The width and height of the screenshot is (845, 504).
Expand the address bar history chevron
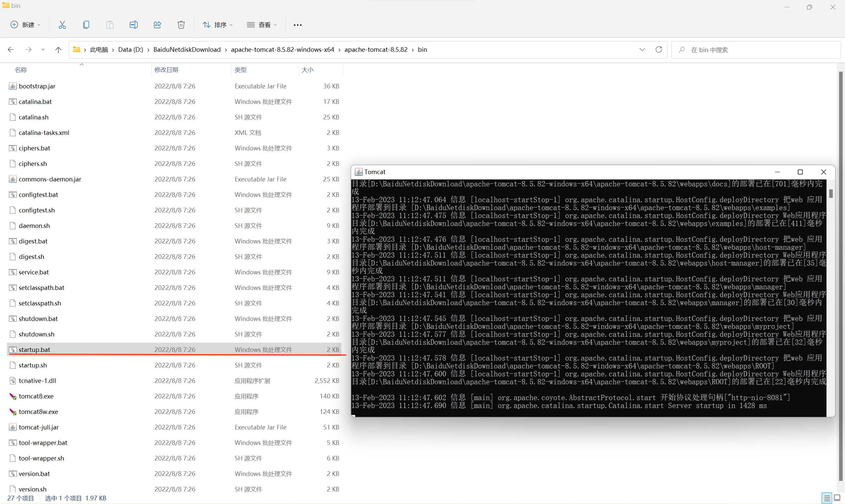click(642, 49)
